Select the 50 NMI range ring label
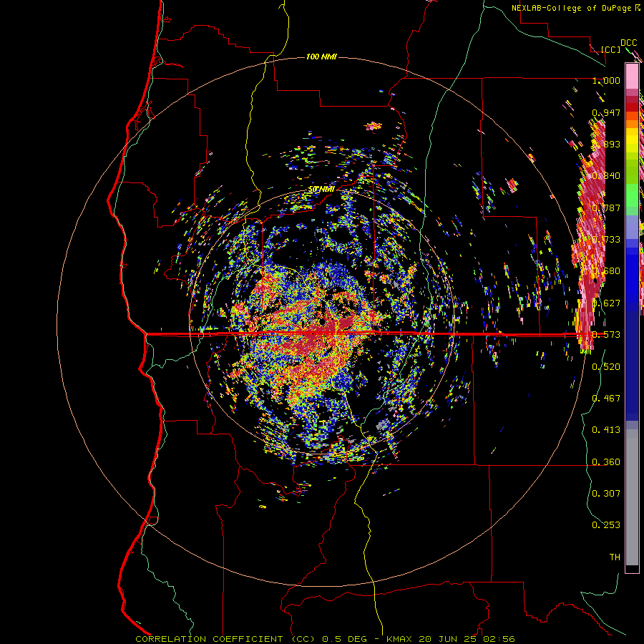Viewport: 644px width, 644px height. (x=321, y=190)
